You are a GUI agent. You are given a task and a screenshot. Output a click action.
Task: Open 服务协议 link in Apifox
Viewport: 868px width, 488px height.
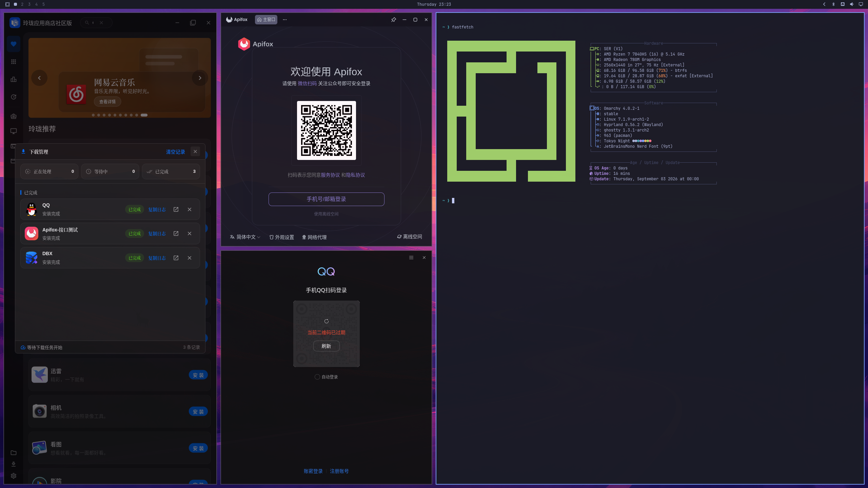pyautogui.click(x=330, y=175)
